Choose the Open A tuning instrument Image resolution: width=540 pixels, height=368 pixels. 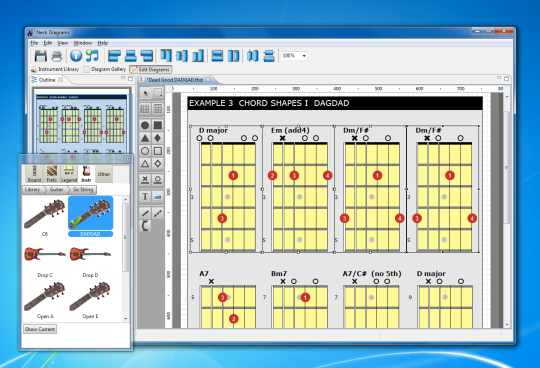45,299
